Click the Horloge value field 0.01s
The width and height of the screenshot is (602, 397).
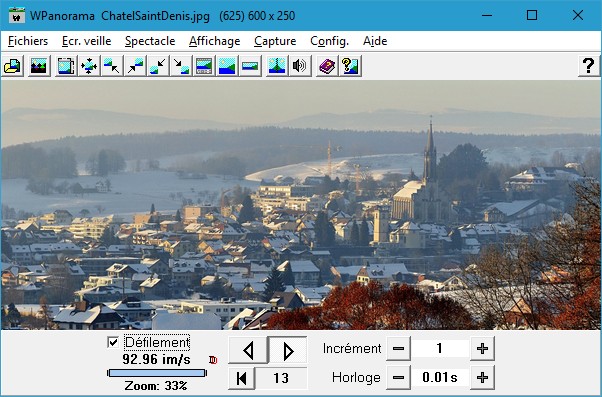tap(440, 378)
